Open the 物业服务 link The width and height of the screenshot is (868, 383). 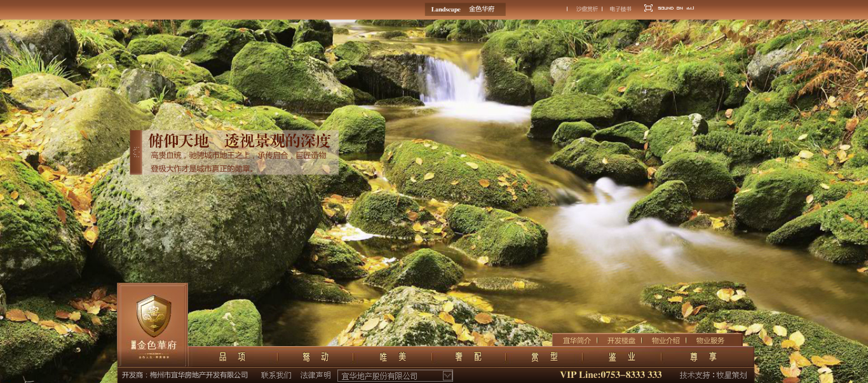click(x=710, y=340)
